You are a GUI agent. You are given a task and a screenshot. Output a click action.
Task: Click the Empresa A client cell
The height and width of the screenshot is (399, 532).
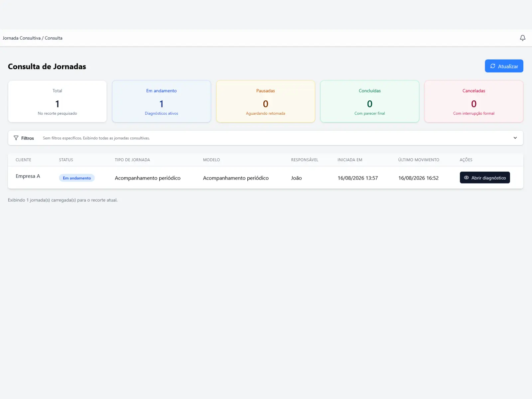(x=28, y=176)
